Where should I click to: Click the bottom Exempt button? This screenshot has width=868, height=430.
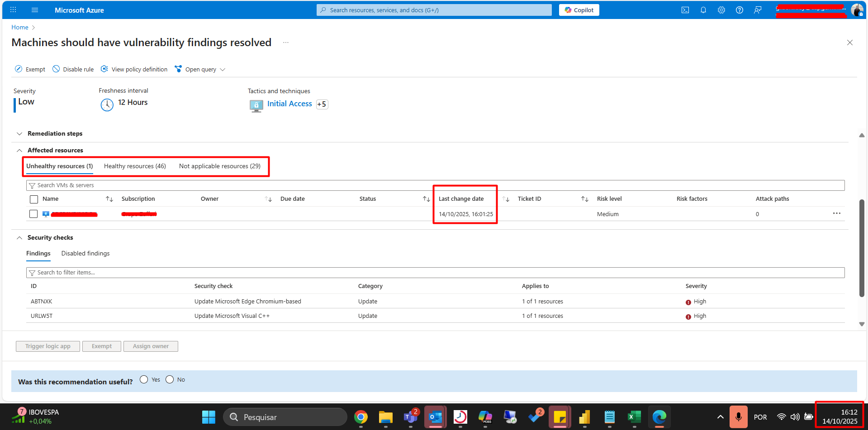tap(102, 346)
